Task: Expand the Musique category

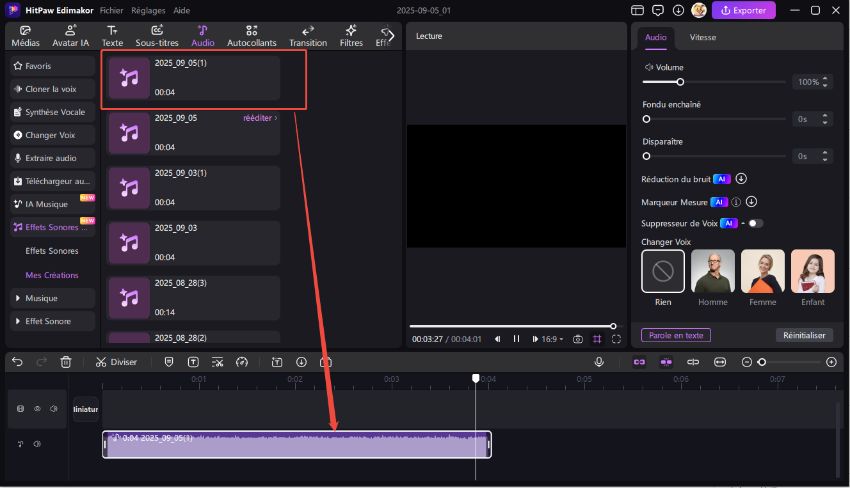Action: tap(53, 298)
